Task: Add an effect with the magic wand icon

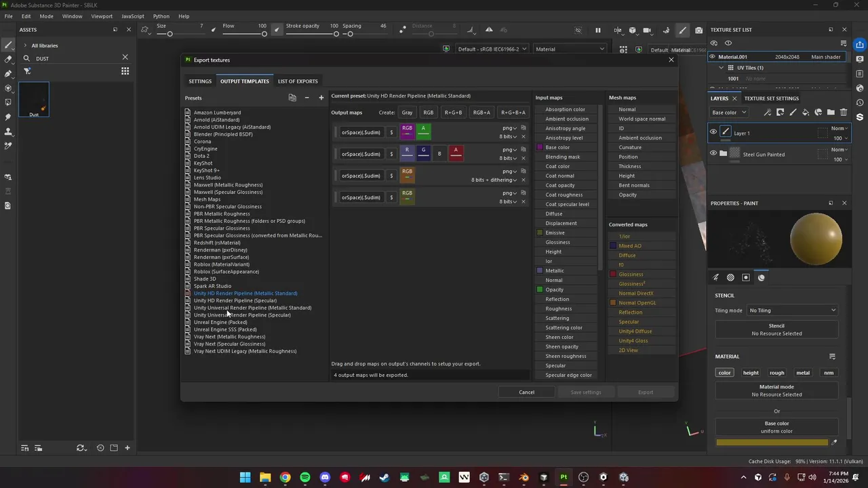Action: (768, 113)
